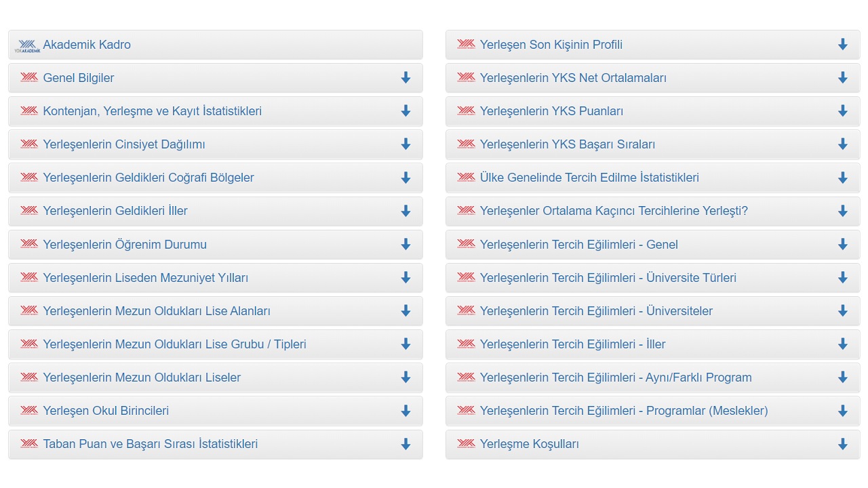Click the logo icon beside Yerleşenlerin Tercih Eğilimleri - İller
This screenshot has height=488, width=868.
click(466, 344)
